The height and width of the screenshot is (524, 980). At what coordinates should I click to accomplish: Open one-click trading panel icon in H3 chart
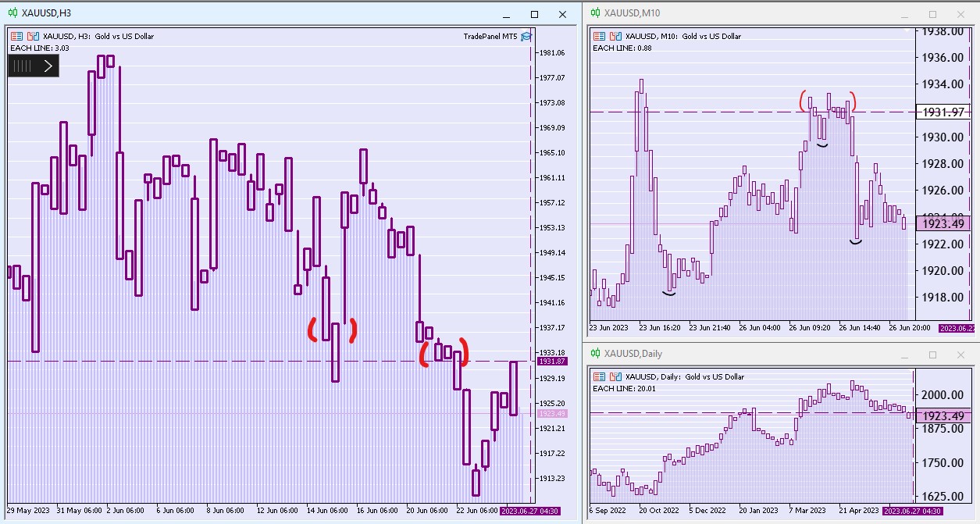pyautogui.click(x=16, y=36)
